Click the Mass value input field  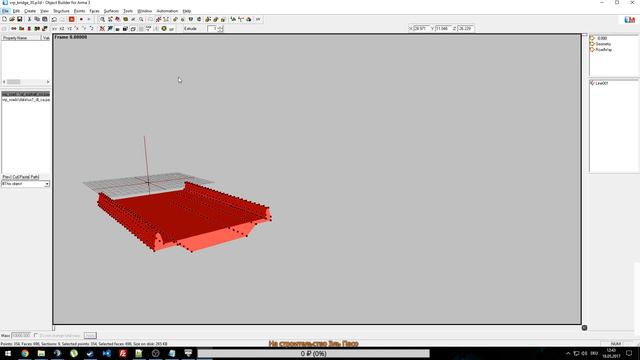(x=21, y=336)
